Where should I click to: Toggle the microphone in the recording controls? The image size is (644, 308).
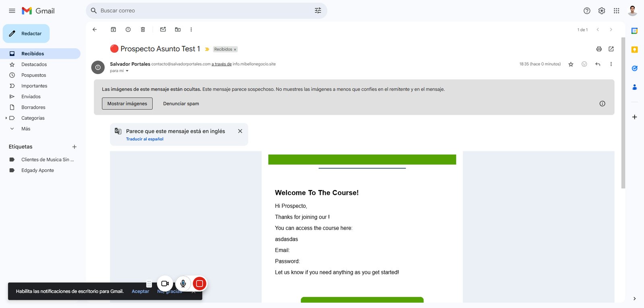183,283
